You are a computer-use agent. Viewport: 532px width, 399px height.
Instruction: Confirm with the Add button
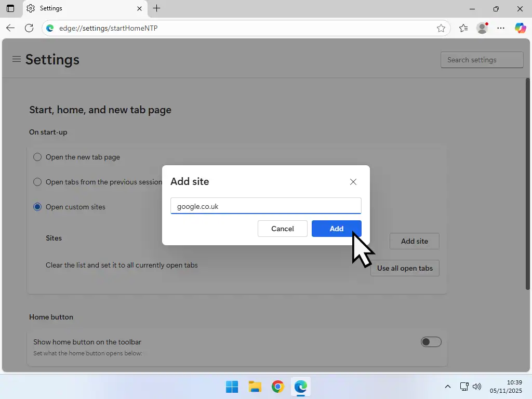coord(336,229)
